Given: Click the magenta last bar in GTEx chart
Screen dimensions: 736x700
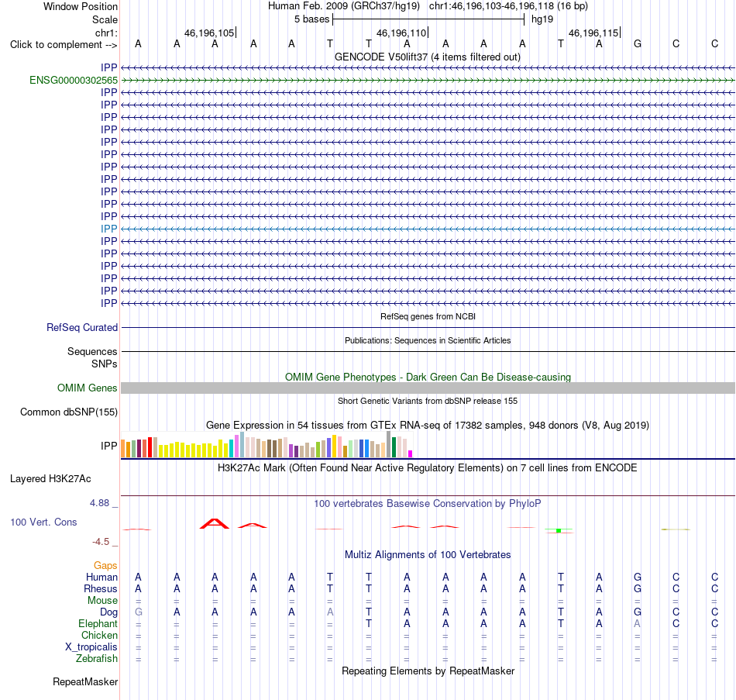Looking at the screenshot, I should coord(411,453).
